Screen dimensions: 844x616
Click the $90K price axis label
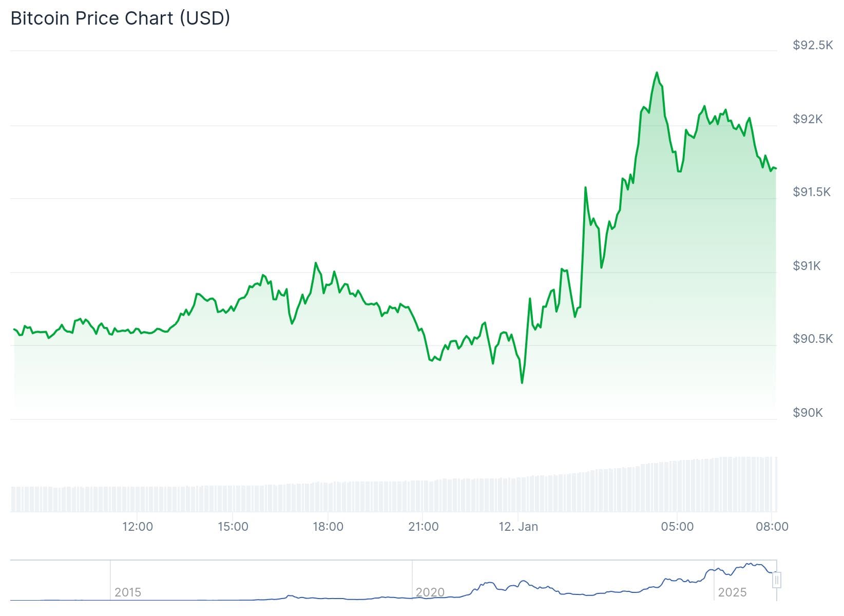click(x=808, y=413)
